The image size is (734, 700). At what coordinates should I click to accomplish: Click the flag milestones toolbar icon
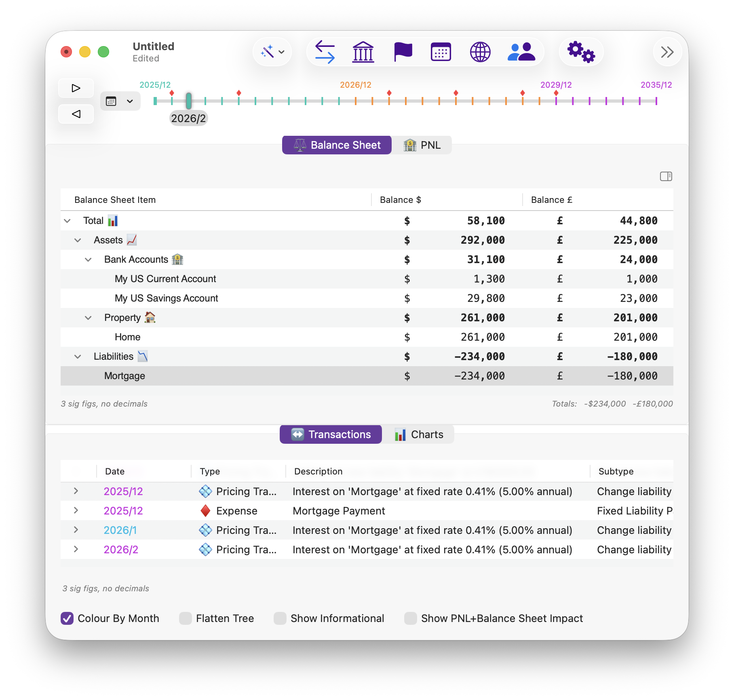pyautogui.click(x=402, y=52)
